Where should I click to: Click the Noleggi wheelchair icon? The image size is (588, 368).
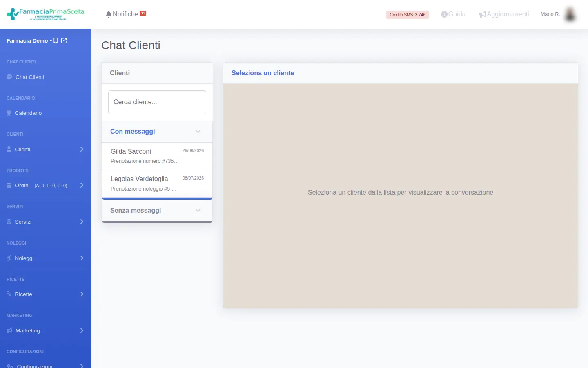tap(9, 258)
